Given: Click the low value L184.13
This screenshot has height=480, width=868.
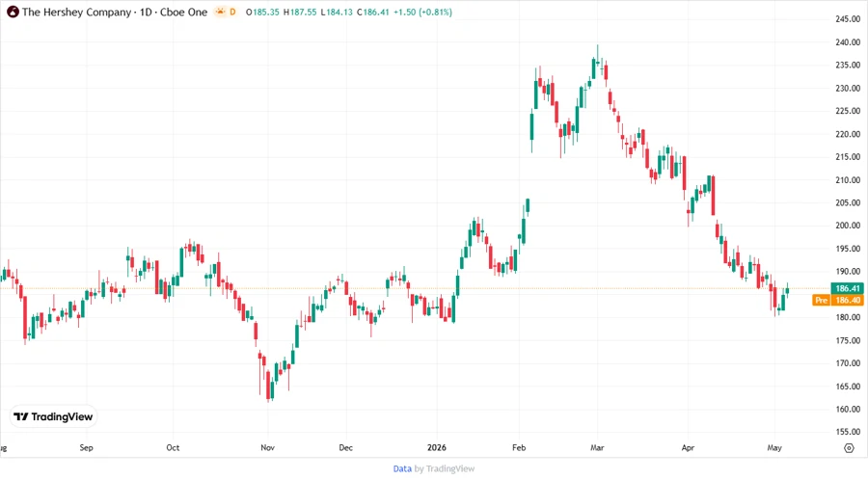Looking at the screenshot, I should coord(337,12).
